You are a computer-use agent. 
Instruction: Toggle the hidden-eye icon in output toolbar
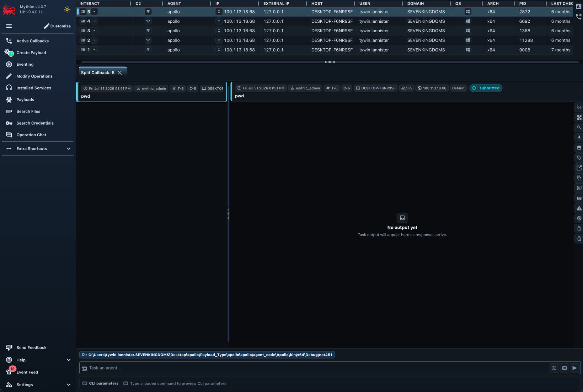tap(579, 107)
